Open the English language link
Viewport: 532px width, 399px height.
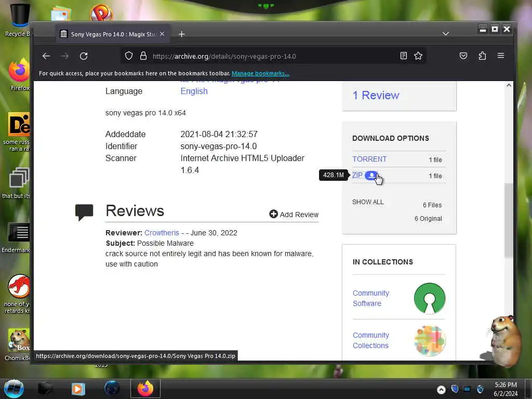194,91
